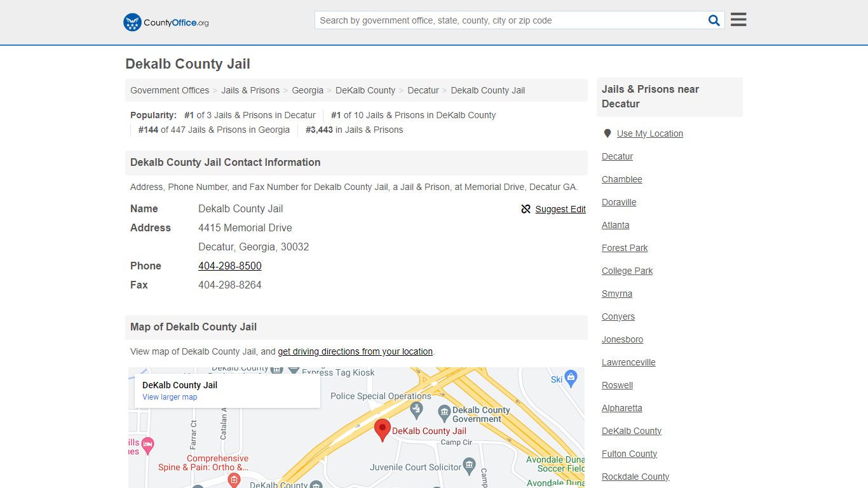
Task: Click fax number 404-298-8264
Action: (x=230, y=285)
